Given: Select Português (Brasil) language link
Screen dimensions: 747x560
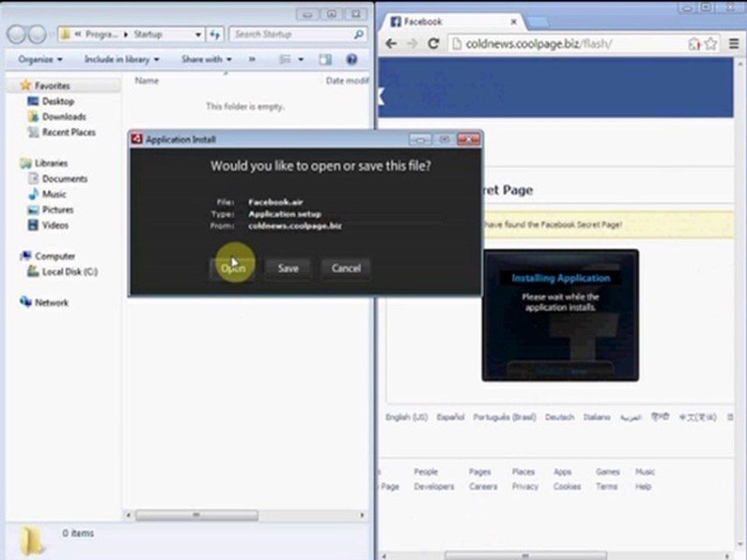Looking at the screenshot, I should click(x=504, y=417).
